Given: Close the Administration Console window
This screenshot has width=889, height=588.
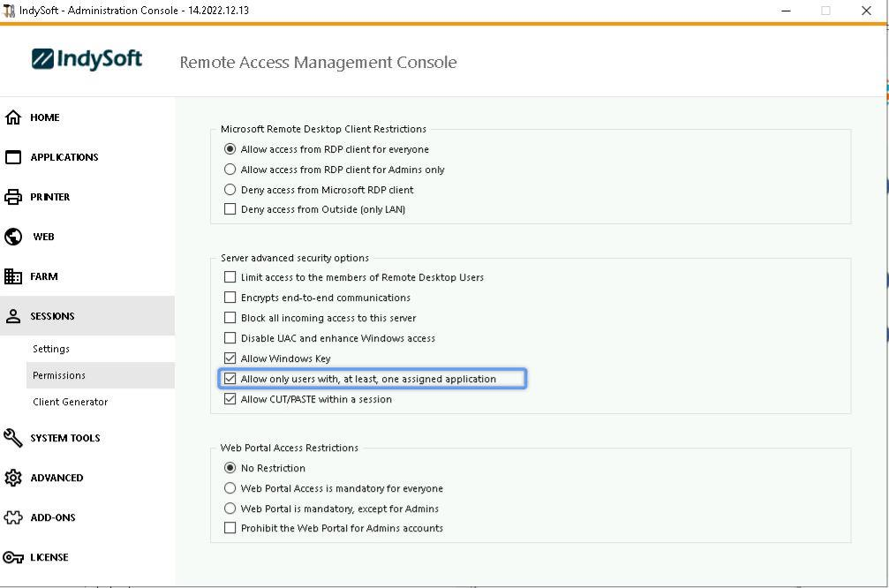Looking at the screenshot, I should [x=866, y=11].
